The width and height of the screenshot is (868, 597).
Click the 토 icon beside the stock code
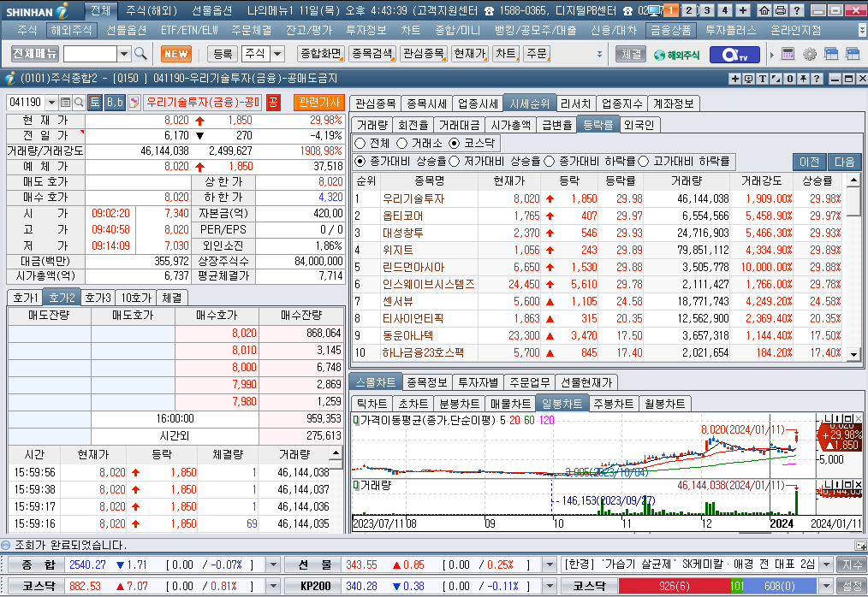95,103
